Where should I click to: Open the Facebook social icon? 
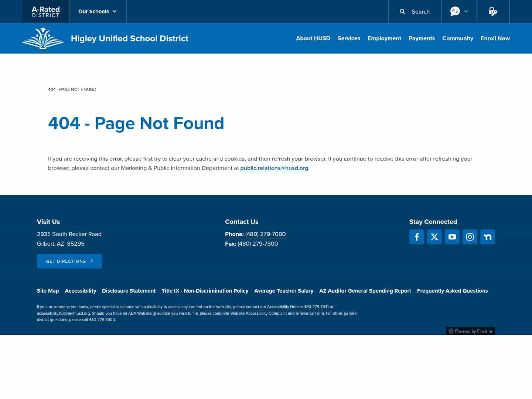417,237
